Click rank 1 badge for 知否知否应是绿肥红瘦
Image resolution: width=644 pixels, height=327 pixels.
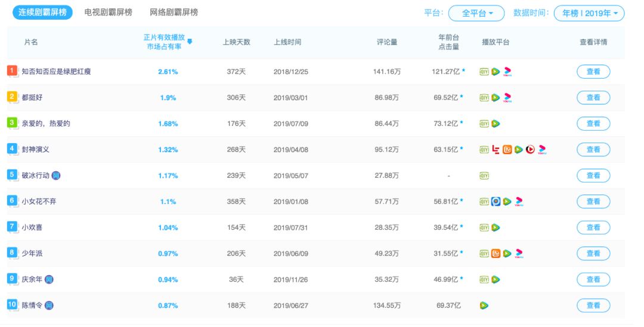pos(12,71)
